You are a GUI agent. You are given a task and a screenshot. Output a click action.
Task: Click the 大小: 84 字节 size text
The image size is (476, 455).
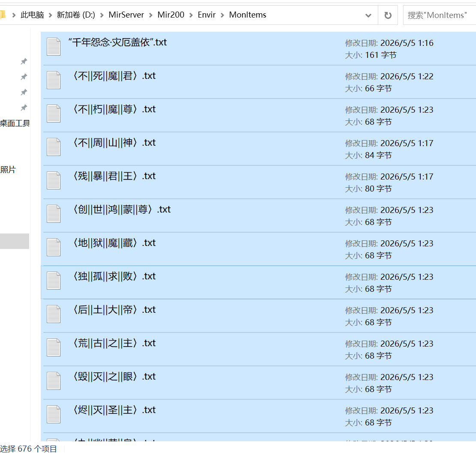pos(368,155)
